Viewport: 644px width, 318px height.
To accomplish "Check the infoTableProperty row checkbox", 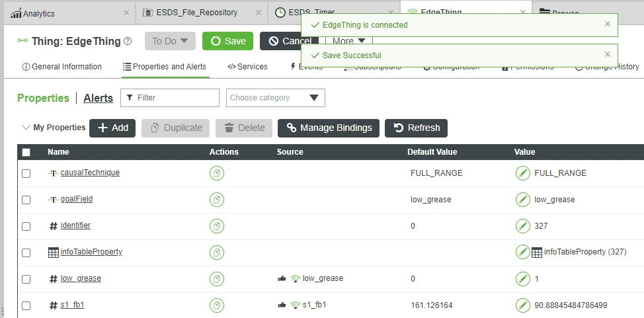I will (26, 253).
